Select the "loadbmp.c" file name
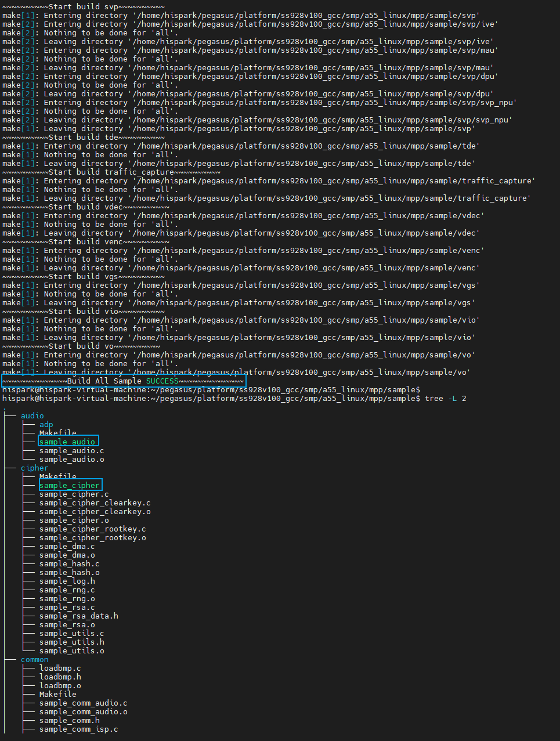This screenshot has width=560, height=741. 60,668
